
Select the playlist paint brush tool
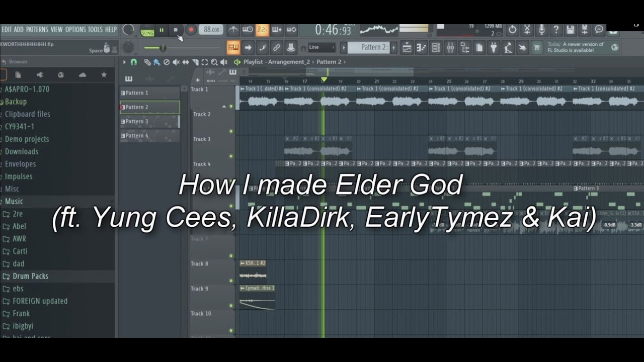pos(157,62)
